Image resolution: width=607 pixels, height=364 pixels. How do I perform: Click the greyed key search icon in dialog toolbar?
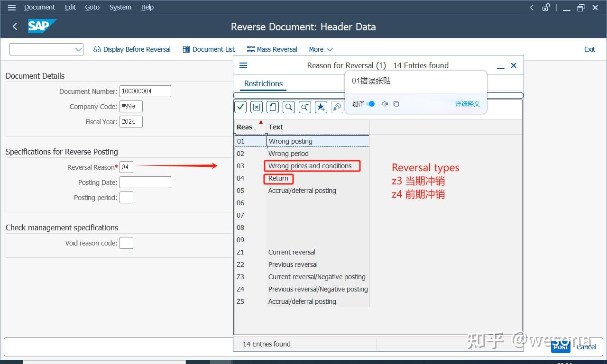tap(337, 107)
